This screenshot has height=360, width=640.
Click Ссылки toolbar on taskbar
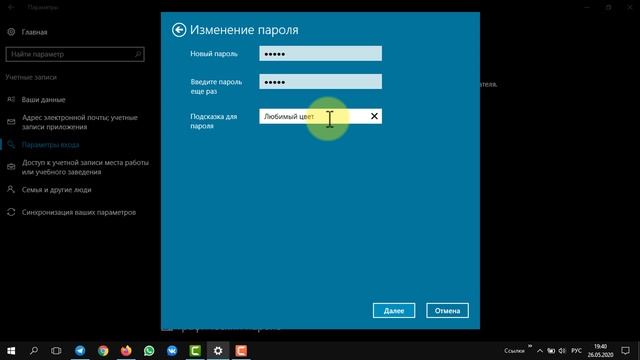click(x=514, y=351)
